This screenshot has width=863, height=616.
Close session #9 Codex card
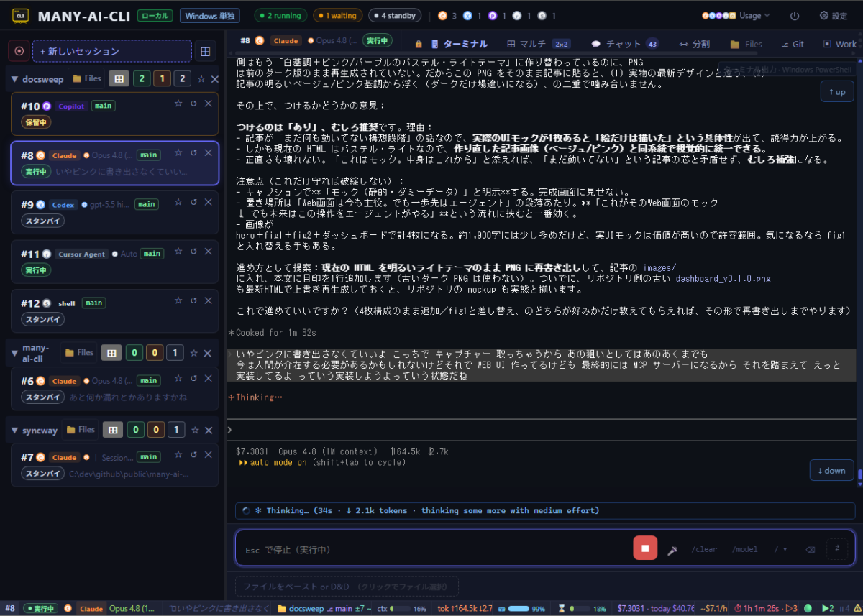(x=209, y=202)
